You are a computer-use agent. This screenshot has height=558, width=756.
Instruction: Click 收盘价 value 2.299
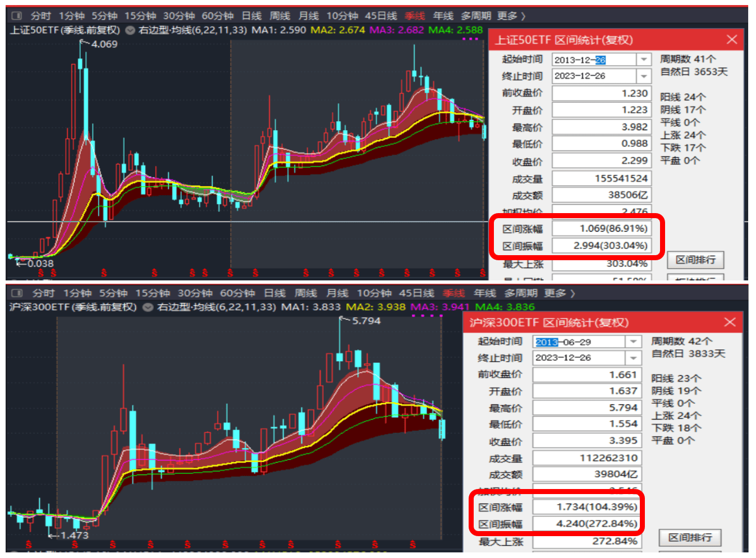coord(601,160)
